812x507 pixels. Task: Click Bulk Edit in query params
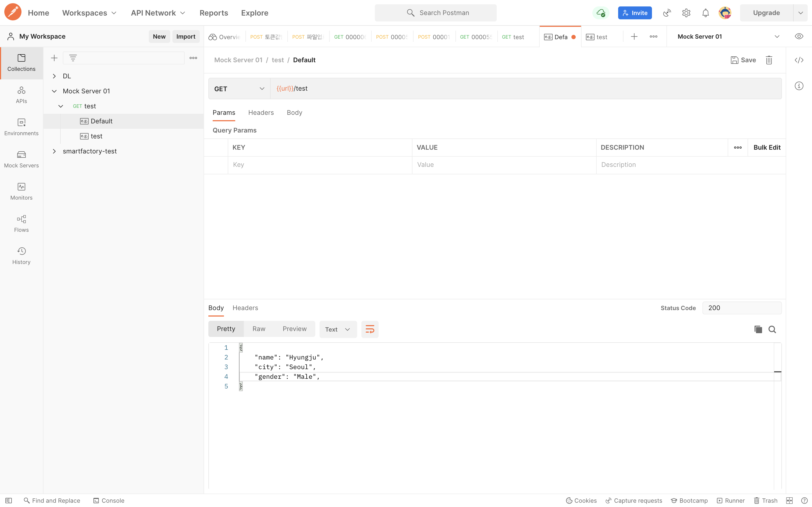(767, 148)
